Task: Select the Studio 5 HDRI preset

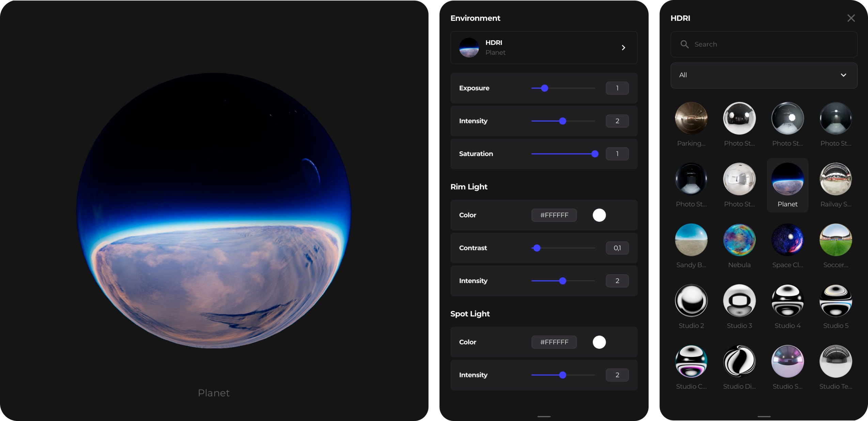Action: pyautogui.click(x=836, y=300)
